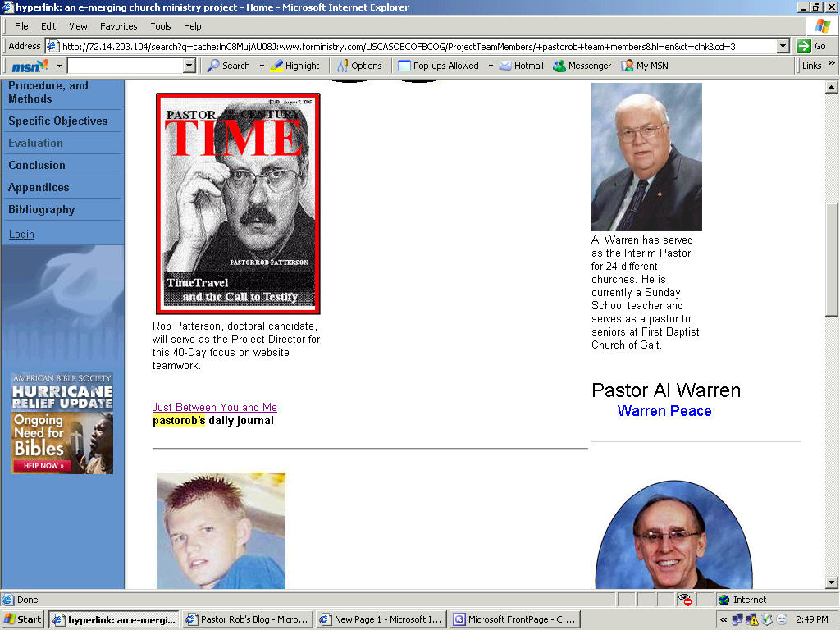Switch to Microsoft FrontPage taskbar window
The height and width of the screenshot is (630, 840).
515,619
